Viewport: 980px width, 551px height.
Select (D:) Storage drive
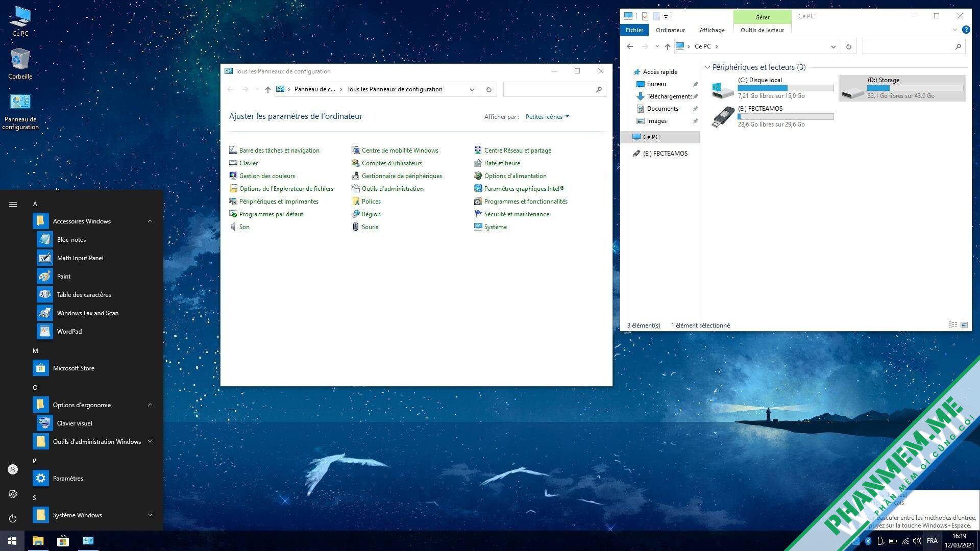[x=902, y=88]
